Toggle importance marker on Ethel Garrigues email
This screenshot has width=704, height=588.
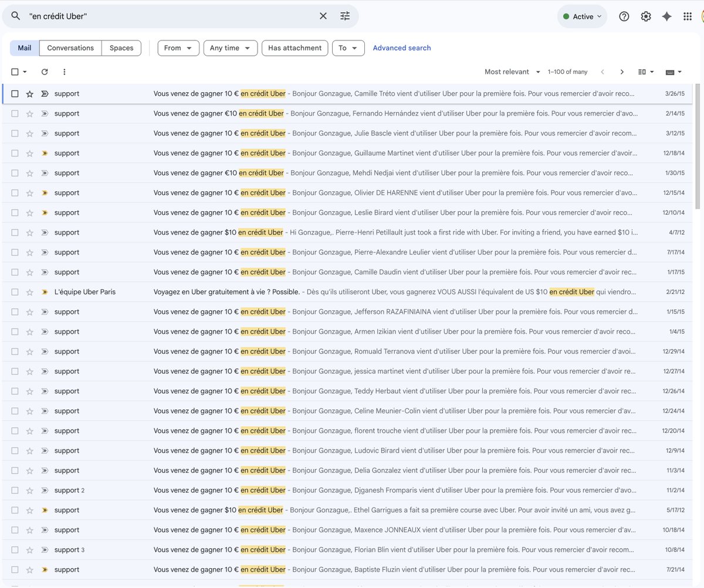[45, 510]
